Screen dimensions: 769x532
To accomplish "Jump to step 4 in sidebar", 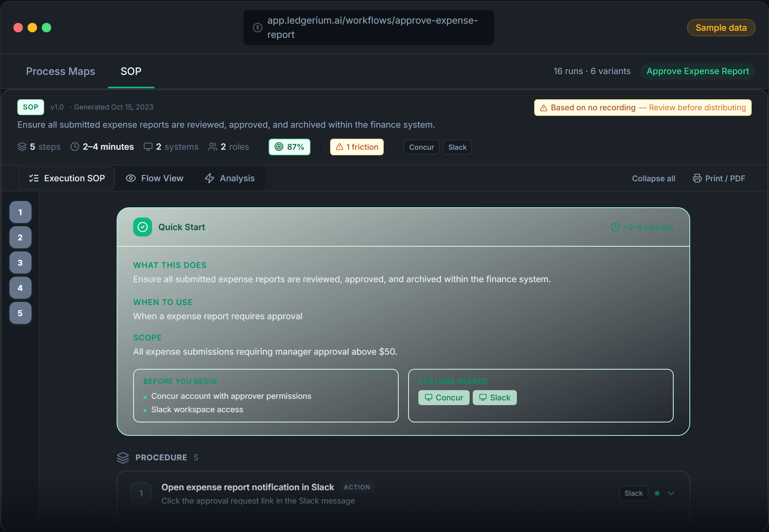I will click(20, 288).
